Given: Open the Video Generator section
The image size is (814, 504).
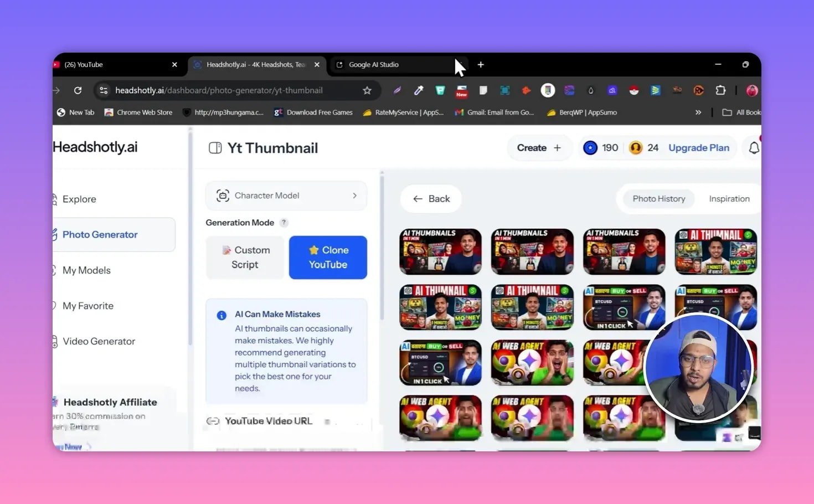Looking at the screenshot, I should click(99, 341).
